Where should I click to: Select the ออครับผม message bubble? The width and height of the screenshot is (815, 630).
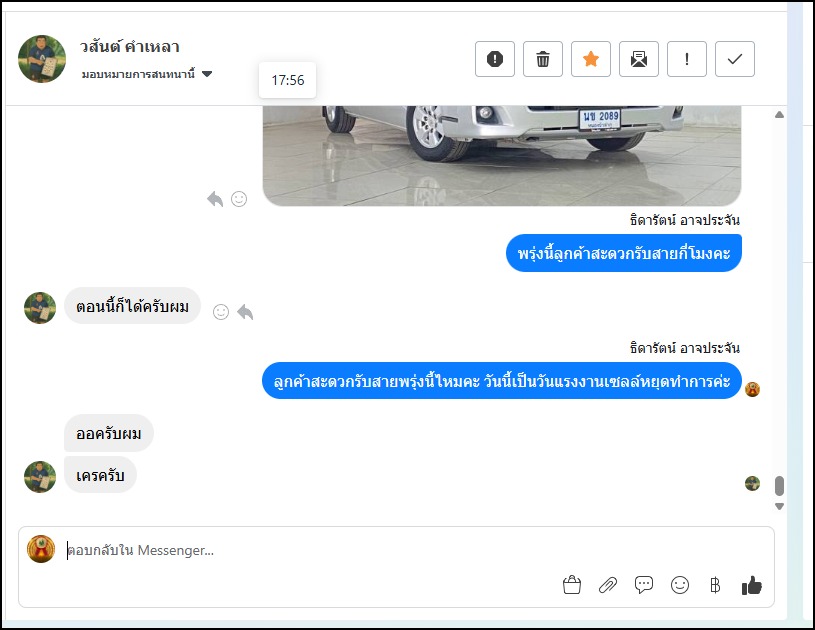coord(109,433)
